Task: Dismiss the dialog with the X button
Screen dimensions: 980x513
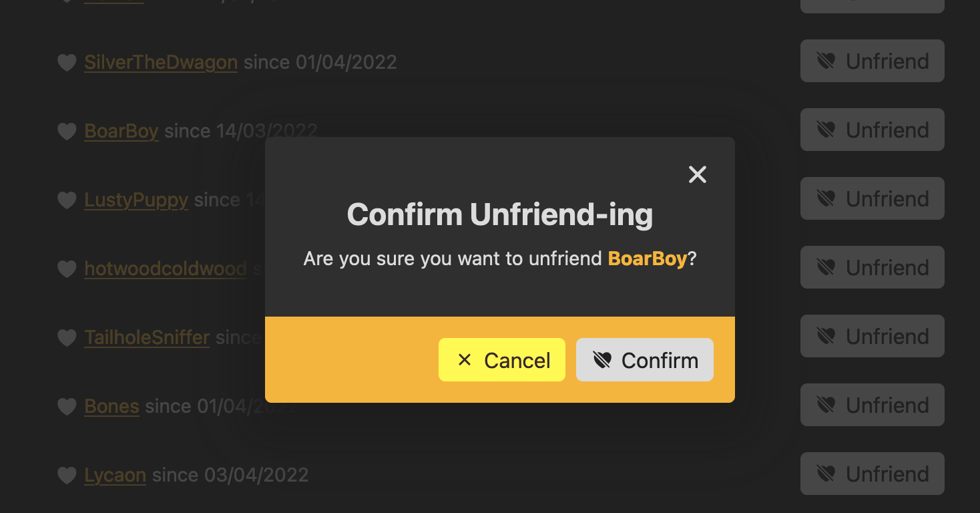Action: 697,174
